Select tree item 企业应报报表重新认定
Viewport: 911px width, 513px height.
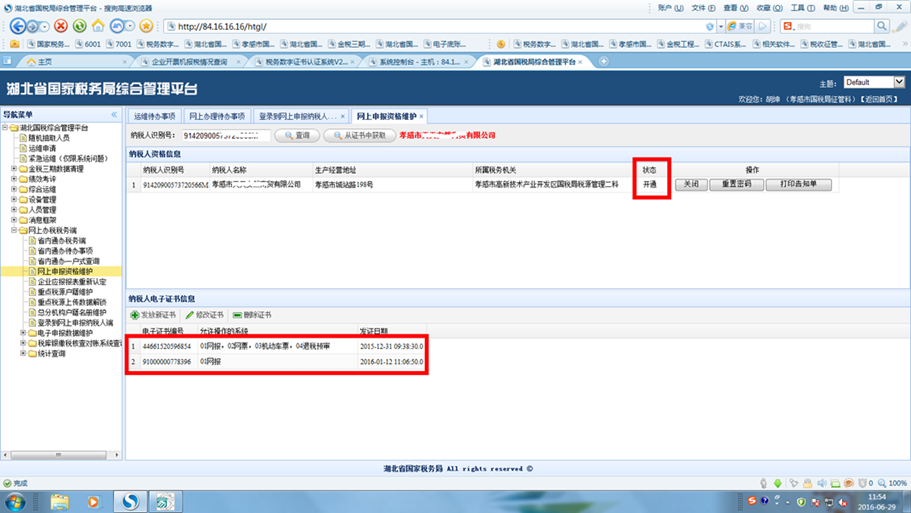click(x=72, y=281)
